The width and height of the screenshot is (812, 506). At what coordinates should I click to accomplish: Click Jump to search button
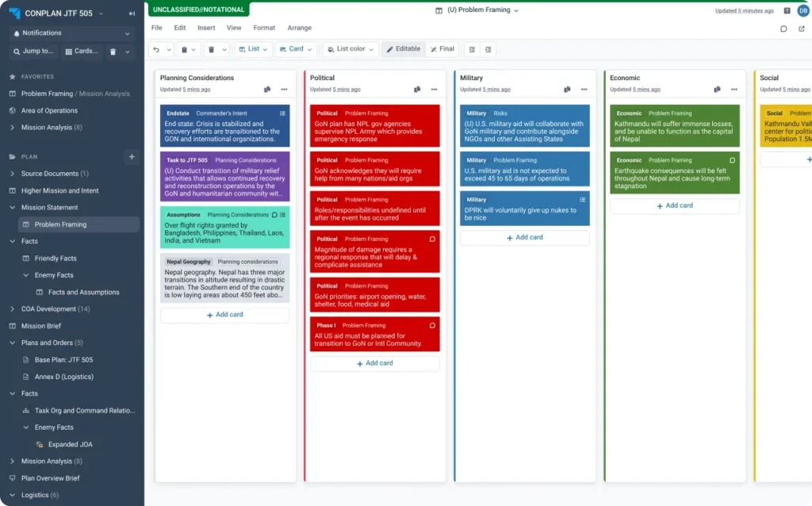tap(33, 52)
